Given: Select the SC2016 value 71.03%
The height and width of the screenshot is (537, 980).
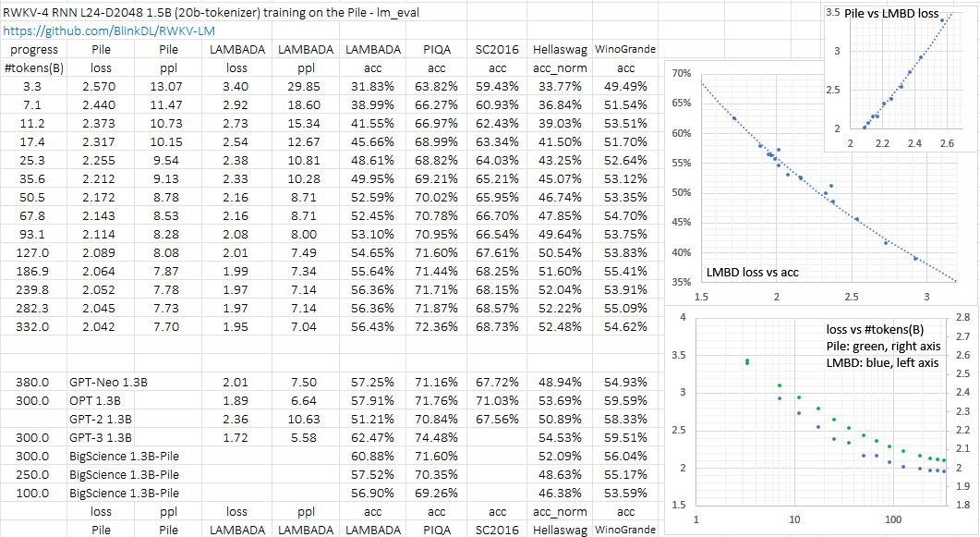Looking at the screenshot, I should click(x=497, y=400).
